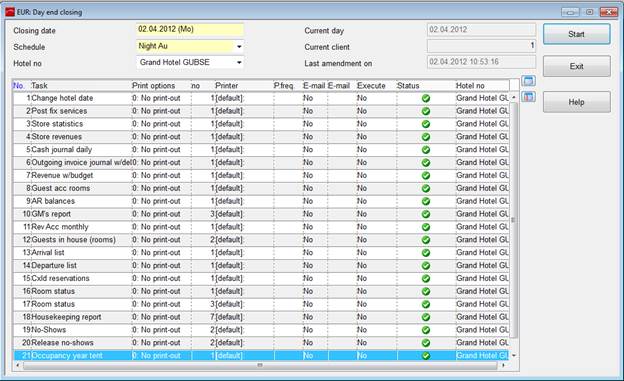
Task: Open the Help button
Action: [576, 102]
